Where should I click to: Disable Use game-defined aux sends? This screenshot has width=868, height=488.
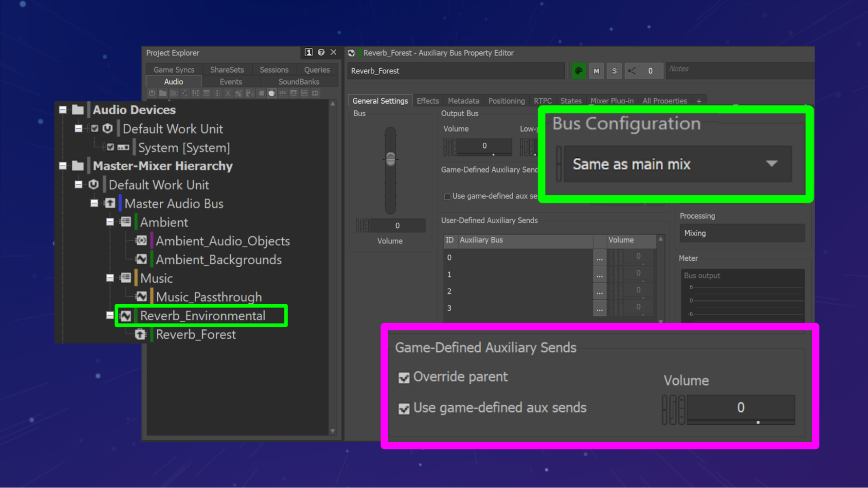(403, 408)
